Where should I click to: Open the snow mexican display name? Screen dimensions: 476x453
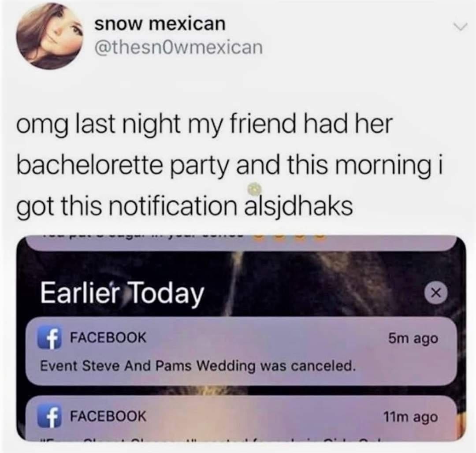[160, 24]
